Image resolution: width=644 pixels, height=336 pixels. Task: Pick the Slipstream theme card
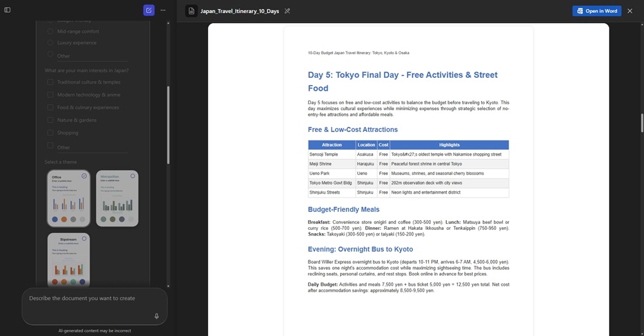coord(68,260)
